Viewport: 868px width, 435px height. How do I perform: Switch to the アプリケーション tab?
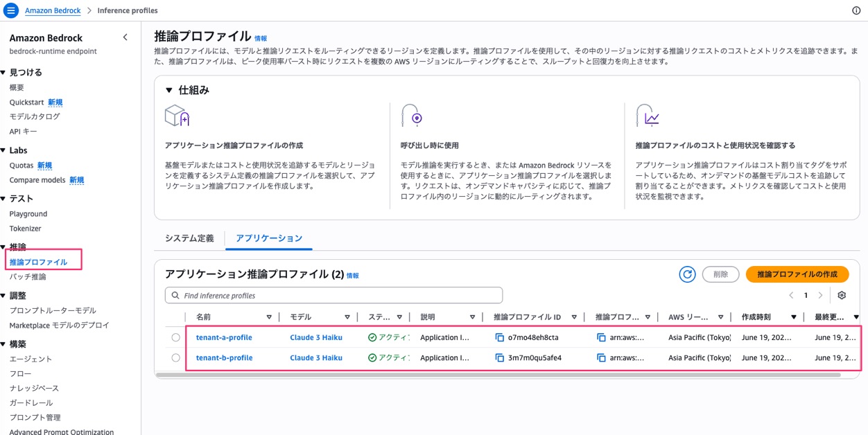pos(269,238)
